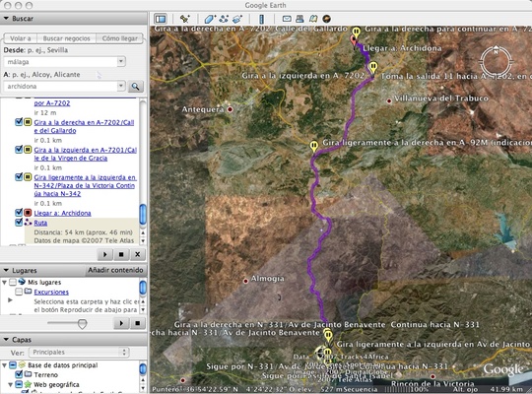The image size is (532, 394).
Task: Open the 'Gira a la derecha en A-7202/Calle del Gallardo' link
Action: tap(84, 127)
